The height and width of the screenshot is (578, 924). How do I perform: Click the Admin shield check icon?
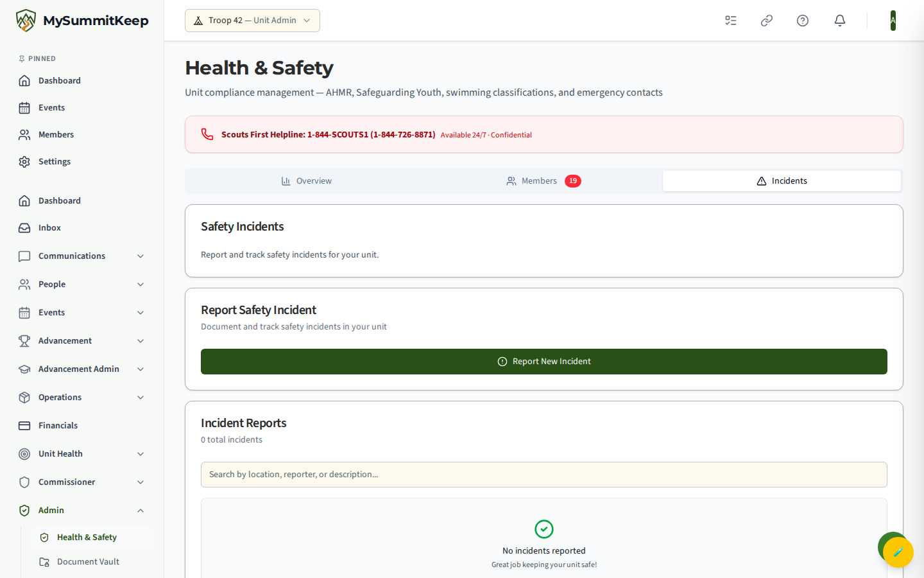(24, 511)
